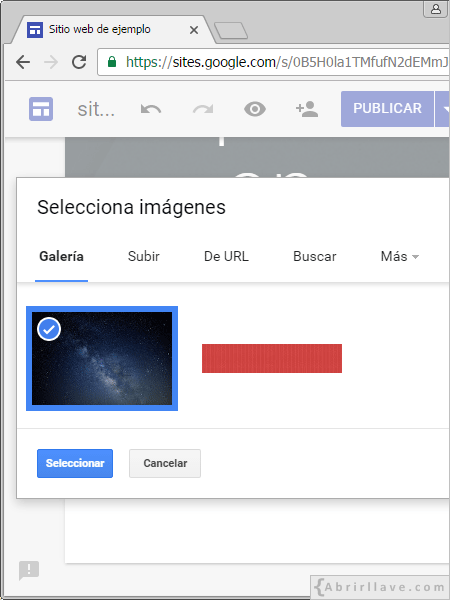Undo the last action in toolbar
The image size is (450, 600).
pyautogui.click(x=151, y=109)
